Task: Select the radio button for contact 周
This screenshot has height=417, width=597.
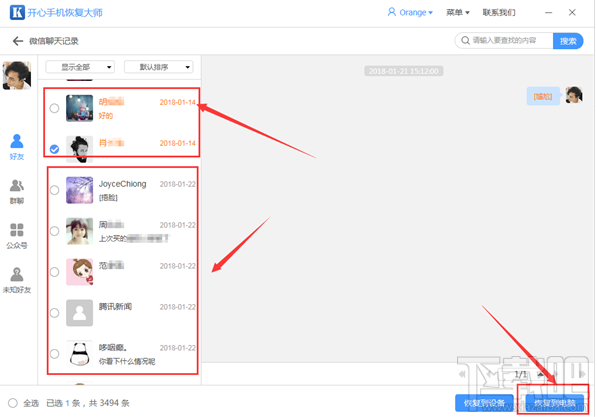Action: [54, 231]
